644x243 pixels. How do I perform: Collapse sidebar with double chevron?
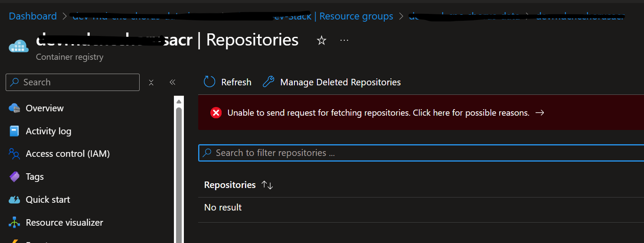[x=172, y=82]
